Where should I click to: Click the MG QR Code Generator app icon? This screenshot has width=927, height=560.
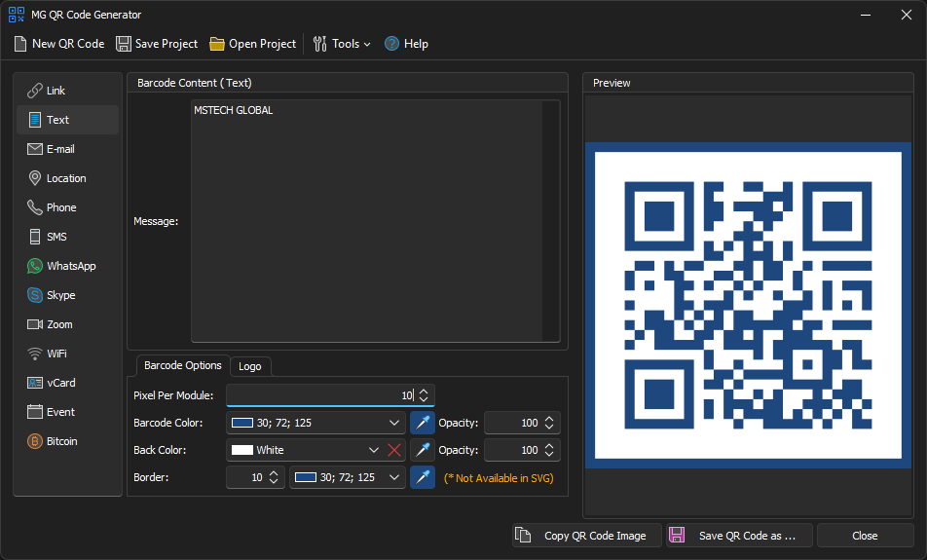pos(17,15)
